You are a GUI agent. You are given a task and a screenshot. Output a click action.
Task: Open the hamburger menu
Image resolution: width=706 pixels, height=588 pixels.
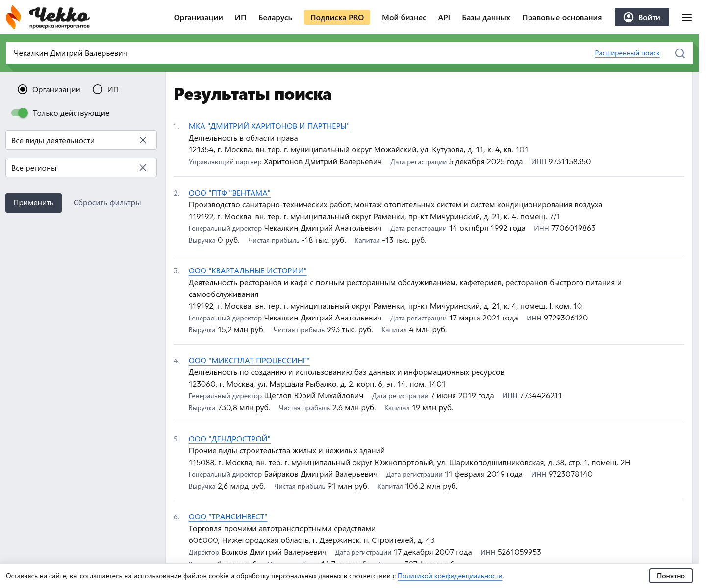click(x=687, y=18)
